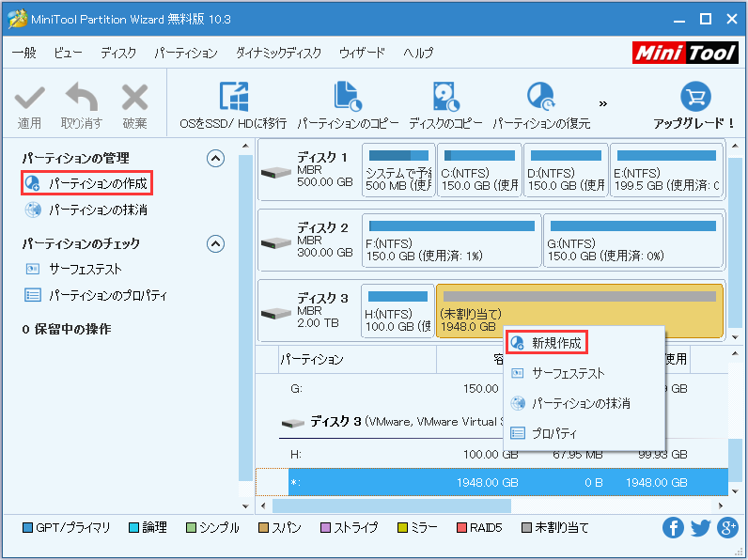Launch パーティションのコピー wizard from toolbar
The width and height of the screenshot is (748, 560).
point(348,98)
